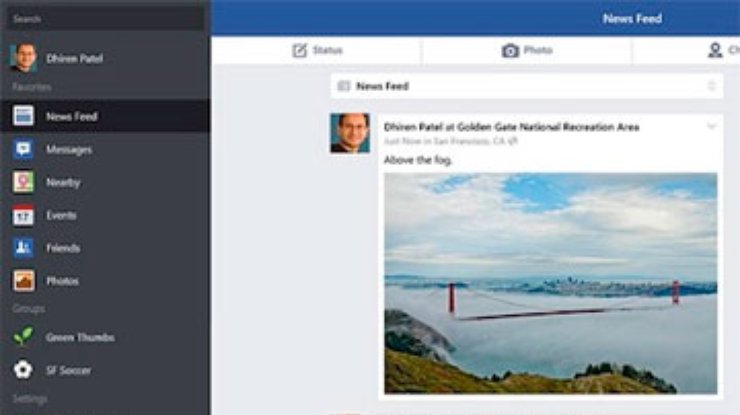Open the Events calendar icon
This screenshot has height=415, width=740.
click(x=23, y=215)
